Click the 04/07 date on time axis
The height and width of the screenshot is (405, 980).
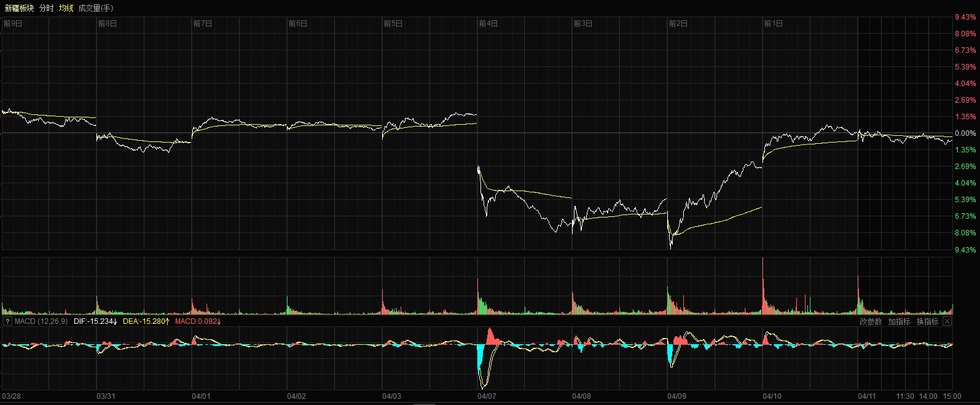(487, 396)
